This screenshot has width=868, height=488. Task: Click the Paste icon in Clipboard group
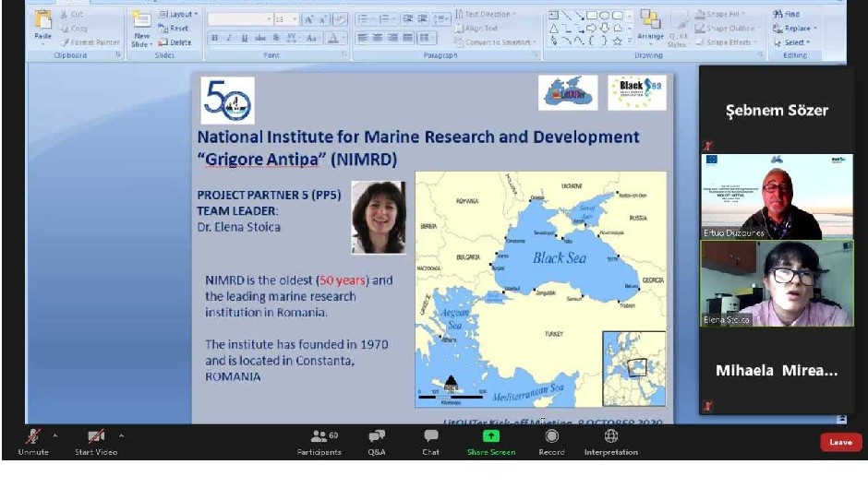(x=42, y=26)
